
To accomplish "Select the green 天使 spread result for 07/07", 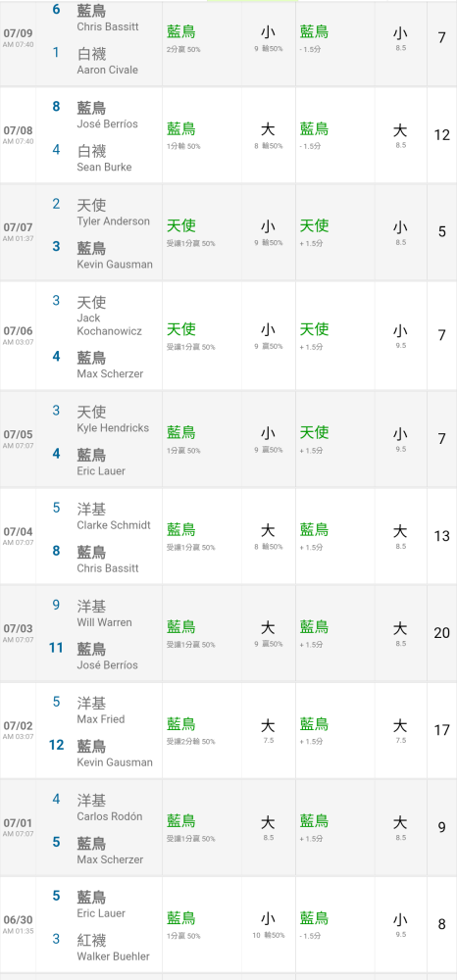I will tap(314, 225).
